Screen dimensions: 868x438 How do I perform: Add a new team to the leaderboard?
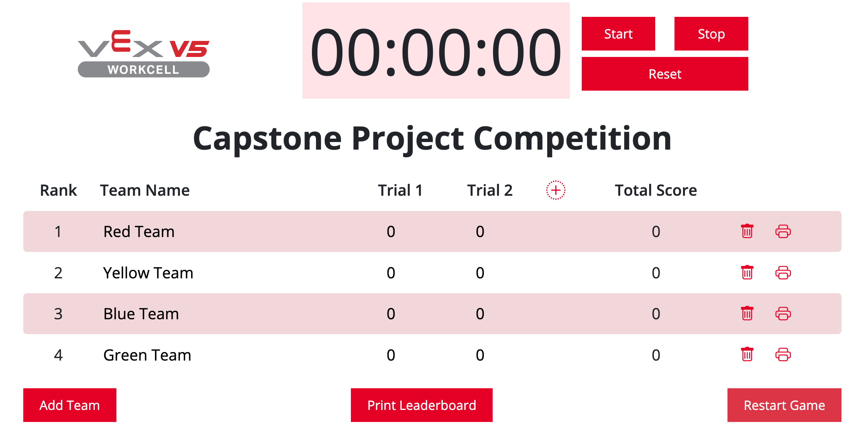69,405
